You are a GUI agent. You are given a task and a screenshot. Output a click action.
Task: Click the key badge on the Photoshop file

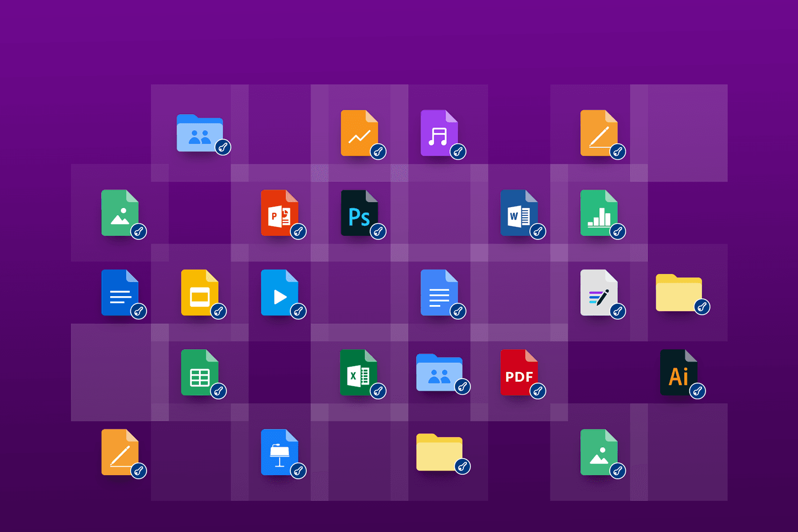pyautogui.click(x=378, y=231)
